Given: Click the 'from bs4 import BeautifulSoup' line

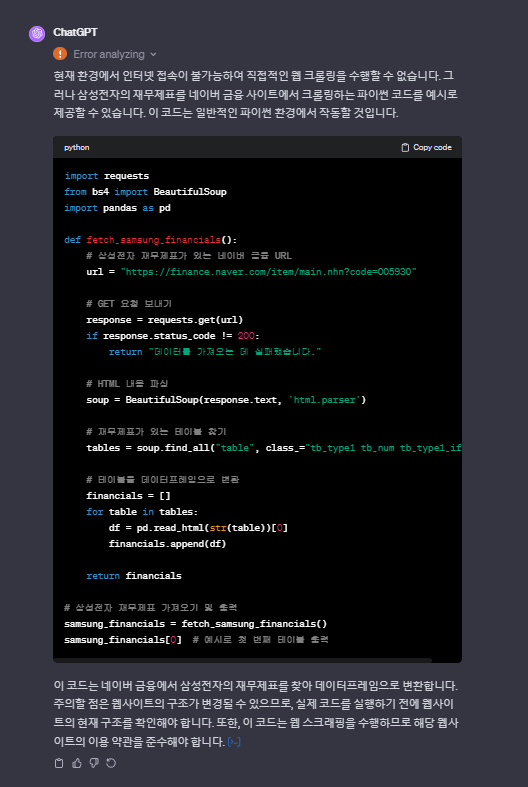Looking at the screenshot, I should pyautogui.click(x=145, y=192).
